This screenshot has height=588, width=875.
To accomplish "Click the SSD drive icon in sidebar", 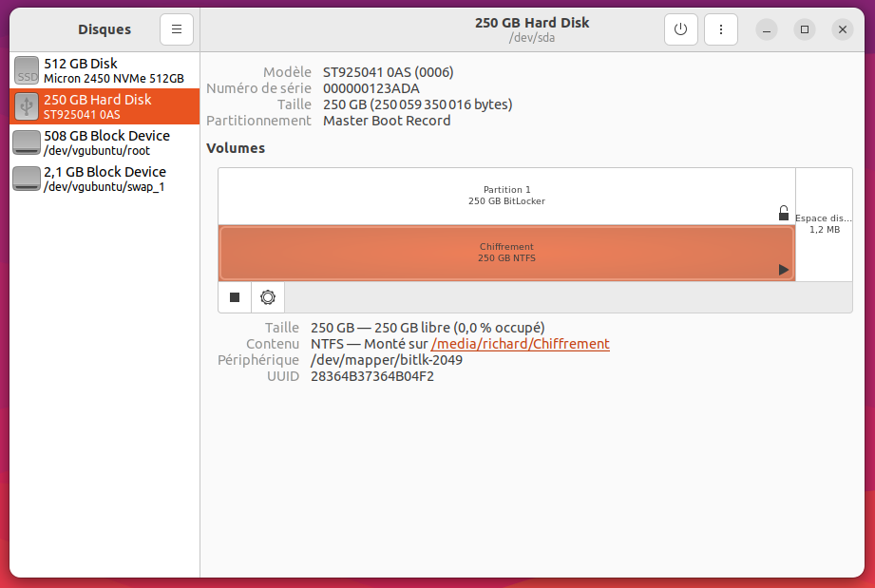I will click(x=27, y=70).
